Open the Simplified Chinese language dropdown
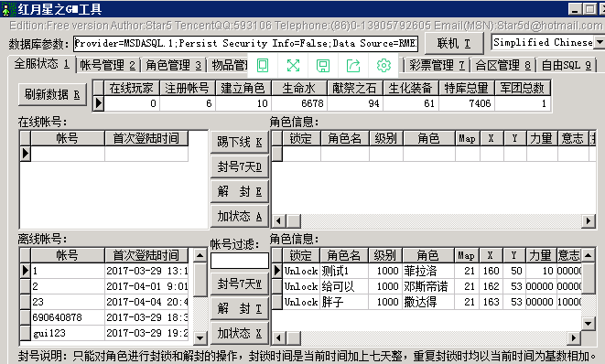Viewport: 605px width, 364px height. click(600, 42)
